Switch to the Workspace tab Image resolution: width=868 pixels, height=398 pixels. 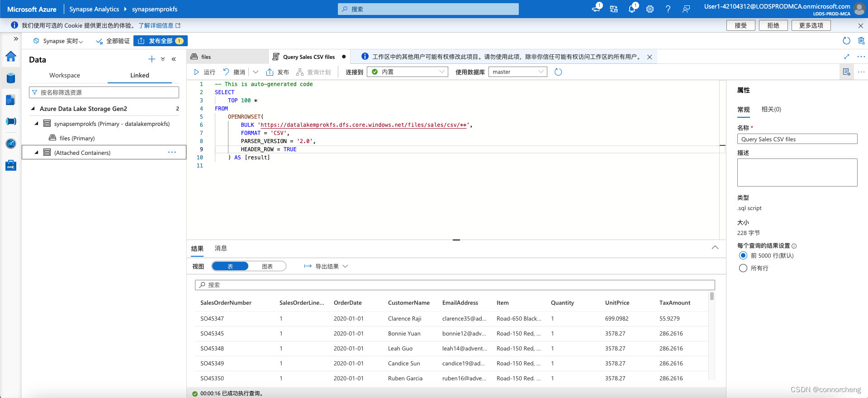[65, 75]
